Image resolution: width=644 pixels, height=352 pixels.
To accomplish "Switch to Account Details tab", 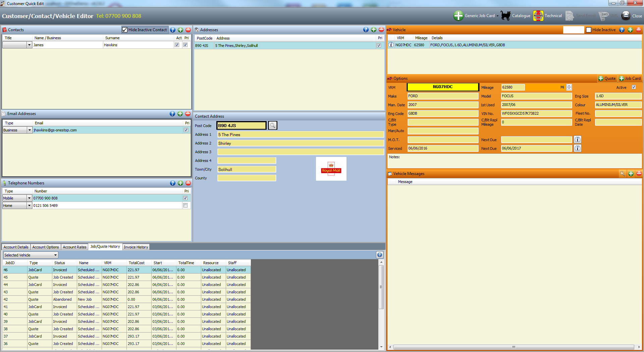I will coord(16,247).
